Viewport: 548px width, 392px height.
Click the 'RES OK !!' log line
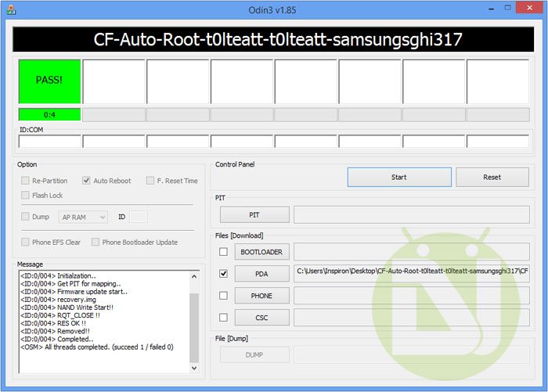tap(53, 323)
